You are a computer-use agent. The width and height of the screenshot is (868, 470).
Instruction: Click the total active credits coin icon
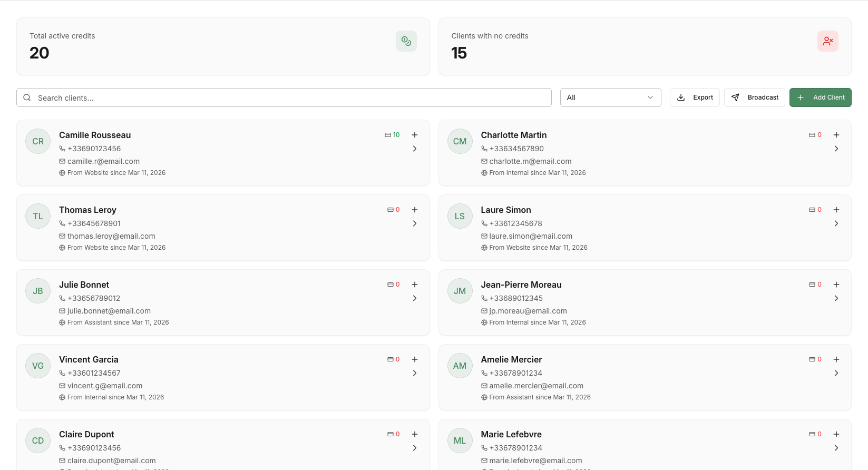(406, 41)
